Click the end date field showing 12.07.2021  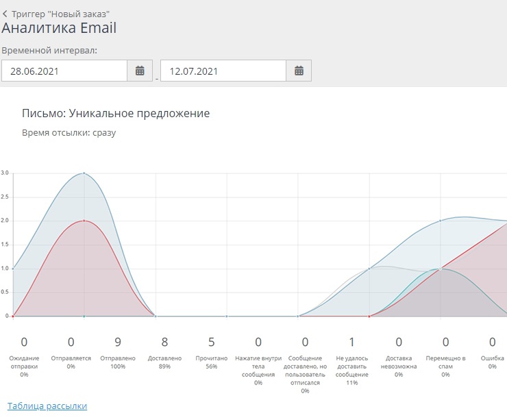[x=223, y=71]
